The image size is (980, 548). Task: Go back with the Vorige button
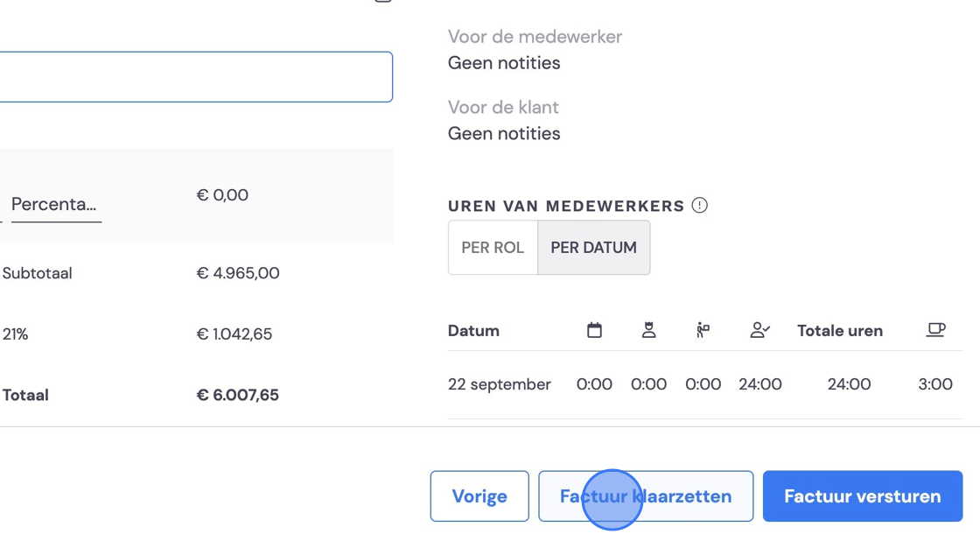click(x=479, y=496)
